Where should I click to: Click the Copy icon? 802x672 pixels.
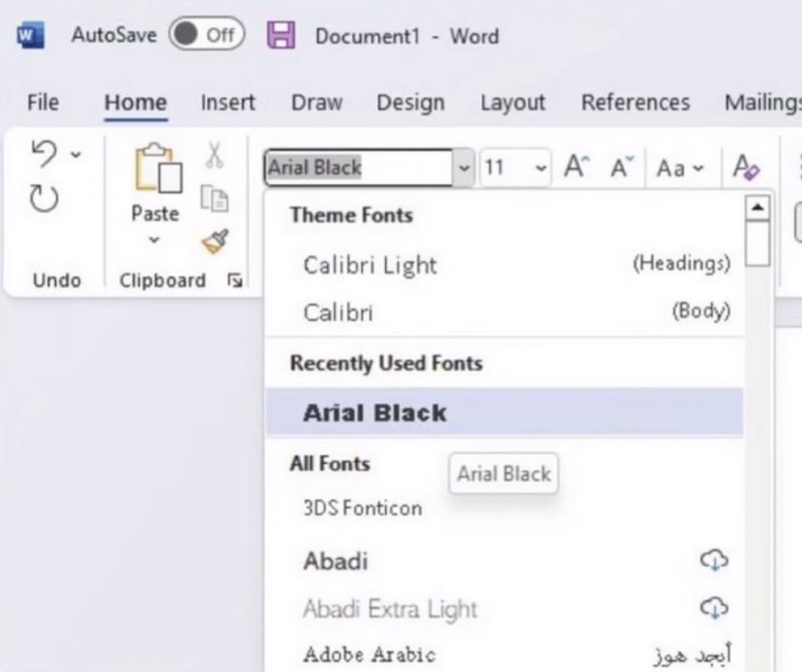coord(214,198)
